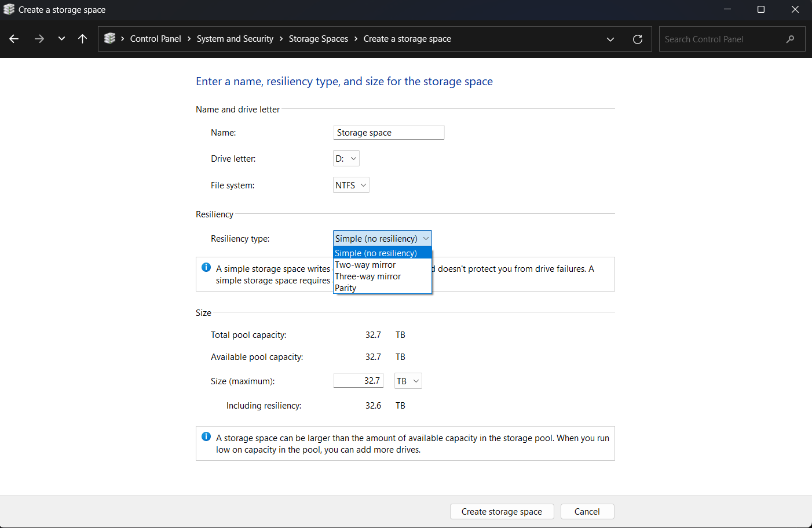Image resolution: width=812 pixels, height=528 pixels.
Task: Select Two-way mirror resiliency option
Action: (x=365, y=265)
